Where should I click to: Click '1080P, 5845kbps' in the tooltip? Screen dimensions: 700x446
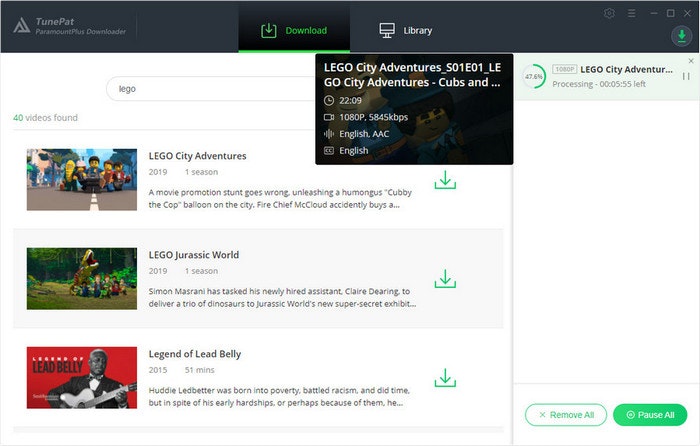point(373,117)
